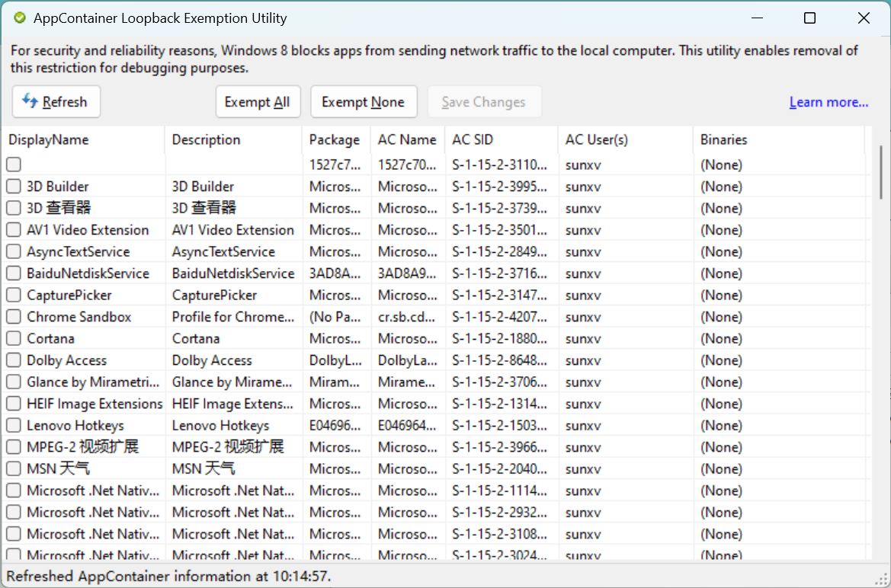Check the unnamed first row checkbox
This screenshot has width=891, height=588.
14,165
